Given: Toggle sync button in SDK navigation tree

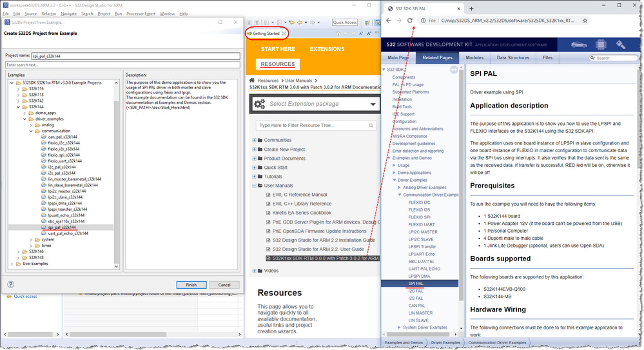Looking at the screenshot, I should (454, 70).
